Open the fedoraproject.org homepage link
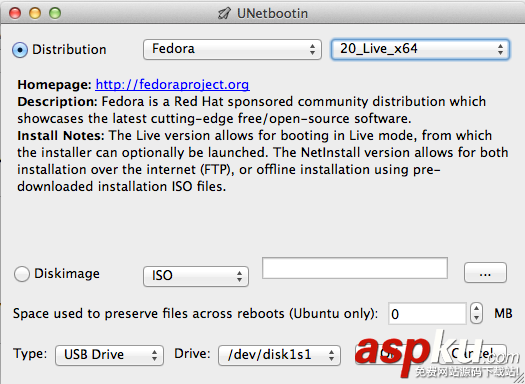The image size is (525, 384). coord(172,84)
